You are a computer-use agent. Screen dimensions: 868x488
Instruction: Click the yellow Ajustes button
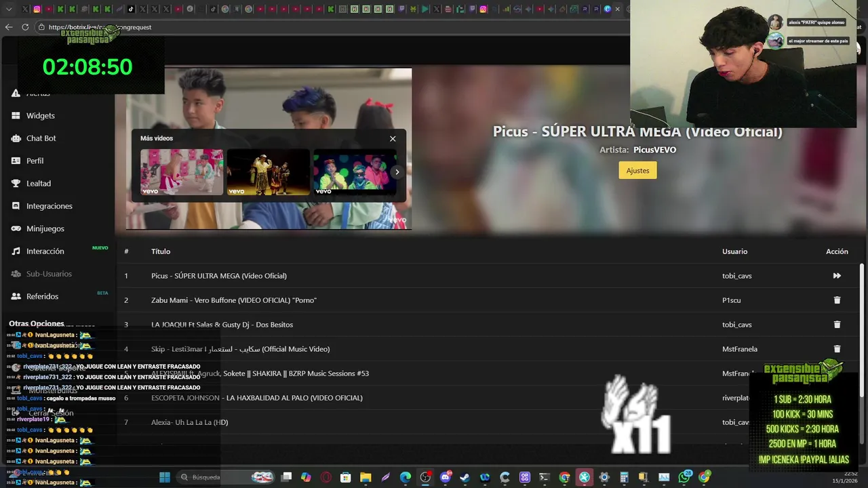coord(637,170)
